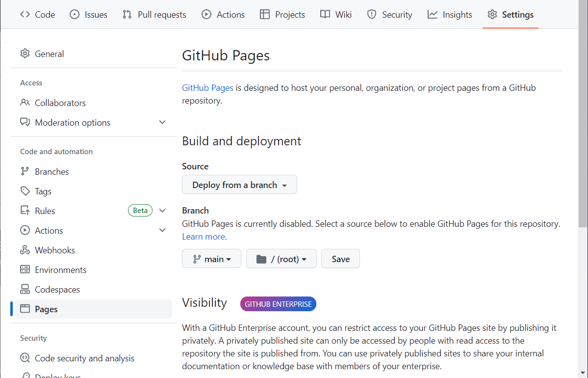Click the Issues circle-dot icon
Image resolution: width=588 pixels, height=378 pixels.
click(x=75, y=14)
